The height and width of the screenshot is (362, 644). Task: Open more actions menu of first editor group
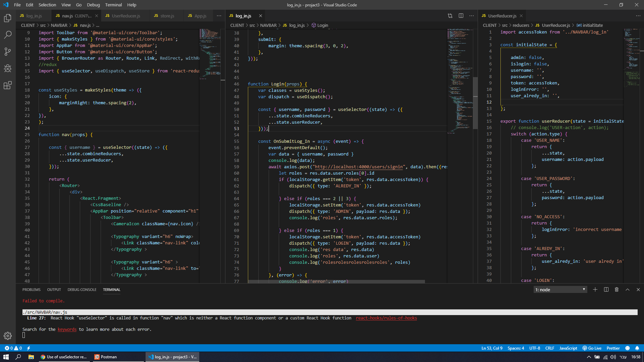point(219,16)
